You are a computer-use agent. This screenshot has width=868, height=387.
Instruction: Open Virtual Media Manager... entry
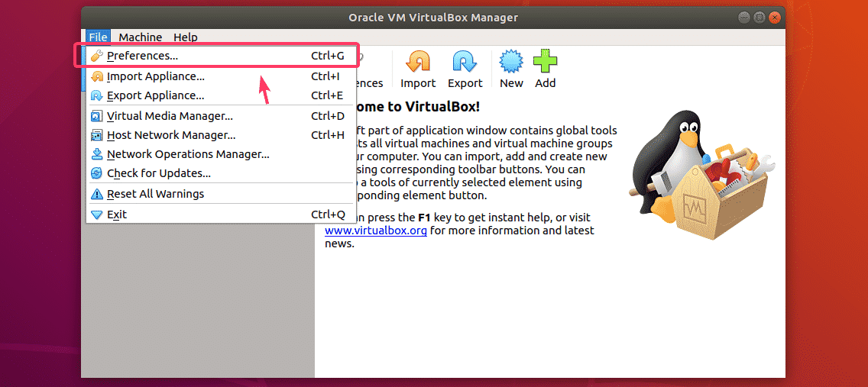click(x=220, y=116)
